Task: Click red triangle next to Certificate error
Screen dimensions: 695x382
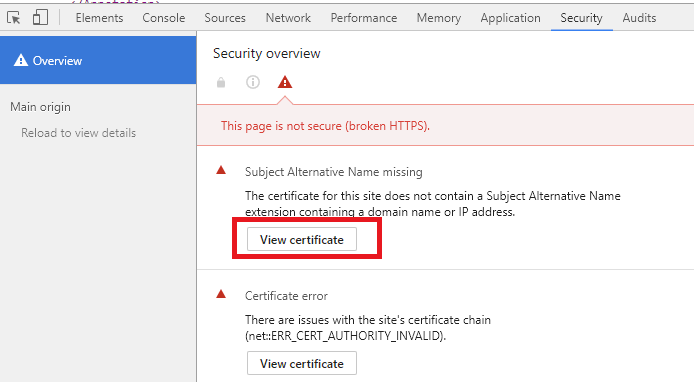Action: 221,294
